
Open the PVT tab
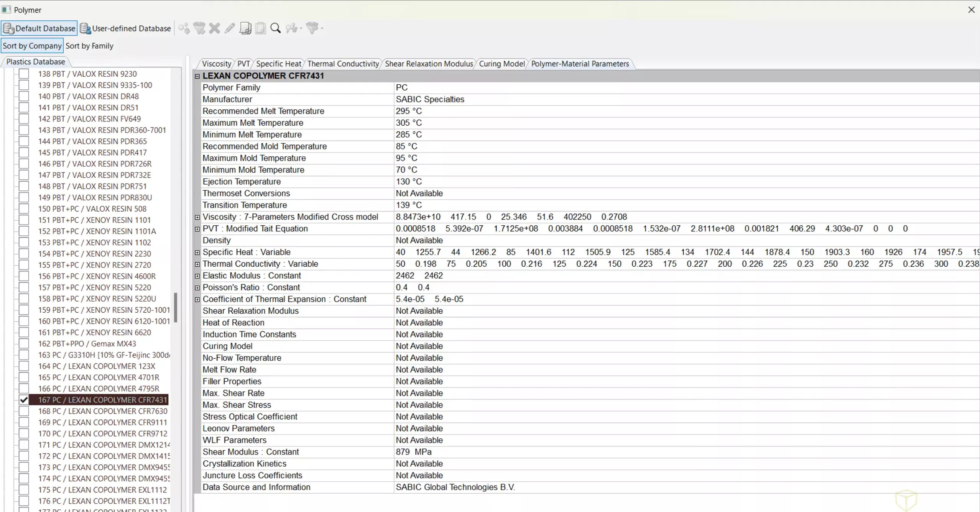[x=243, y=64]
